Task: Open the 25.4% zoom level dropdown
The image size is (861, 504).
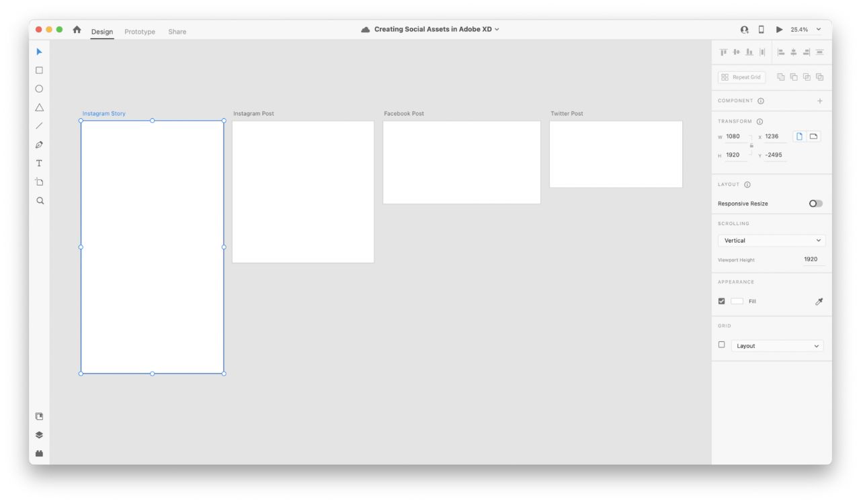Action: [x=806, y=30]
